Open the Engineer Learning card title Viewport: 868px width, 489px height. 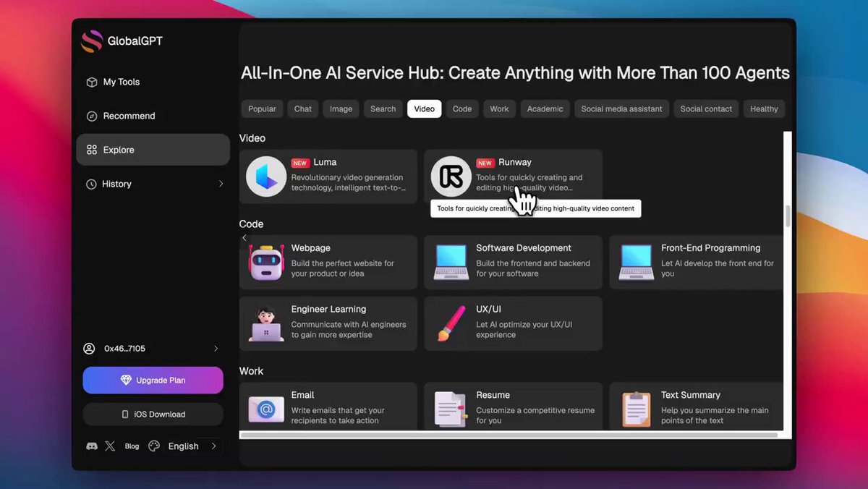(x=328, y=310)
